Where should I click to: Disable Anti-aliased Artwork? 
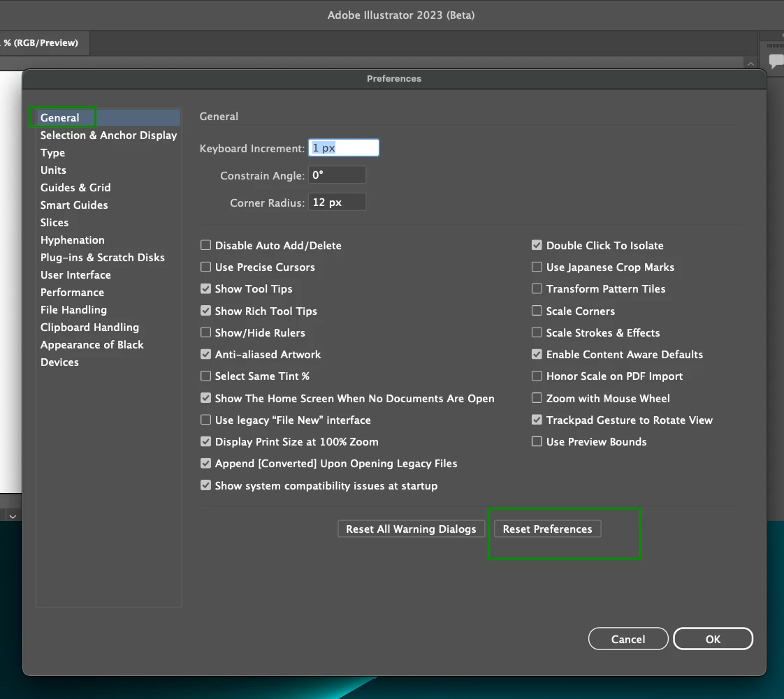[205, 354]
